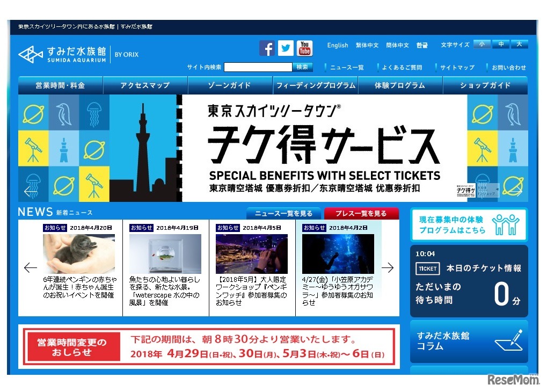Open ゾーンガイド menu tab
Screen dimensions: 547x392
click(x=230, y=85)
